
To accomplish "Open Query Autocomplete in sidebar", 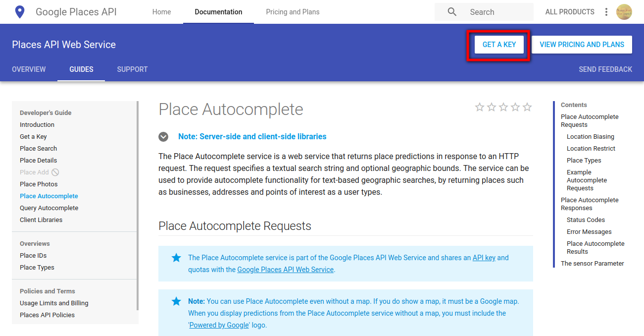I will point(49,208).
